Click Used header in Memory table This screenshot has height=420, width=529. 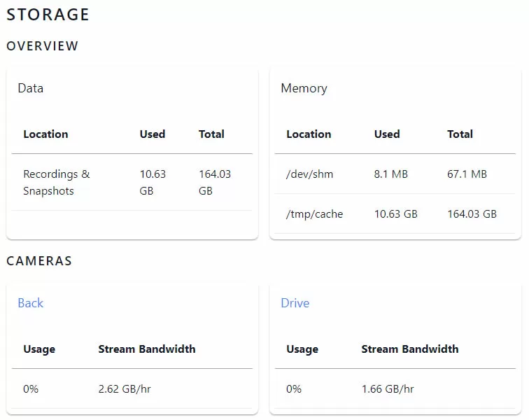pos(387,134)
